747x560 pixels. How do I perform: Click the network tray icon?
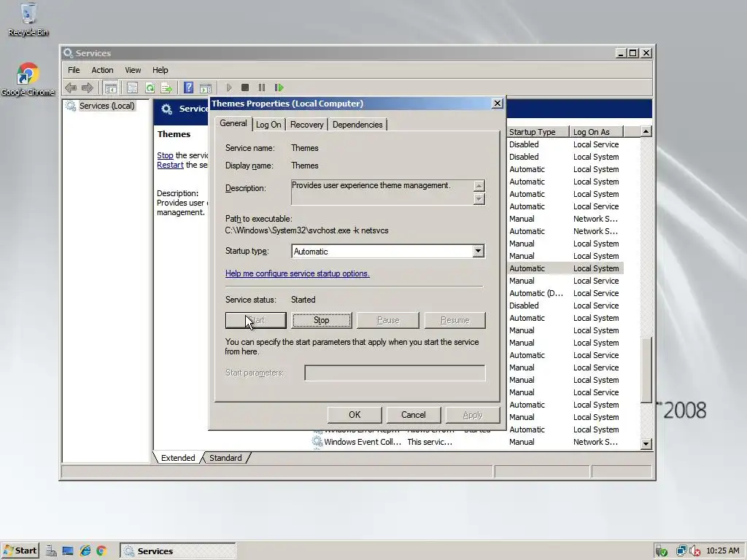pos(681,551)
